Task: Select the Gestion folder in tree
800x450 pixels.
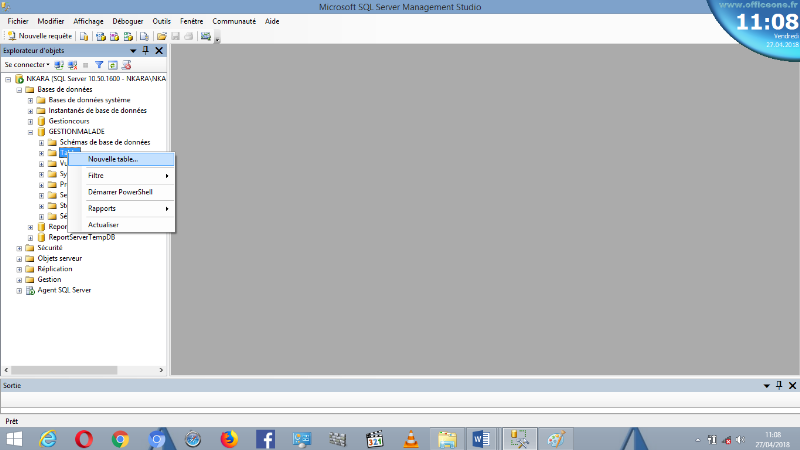Action: coord(49,280)
